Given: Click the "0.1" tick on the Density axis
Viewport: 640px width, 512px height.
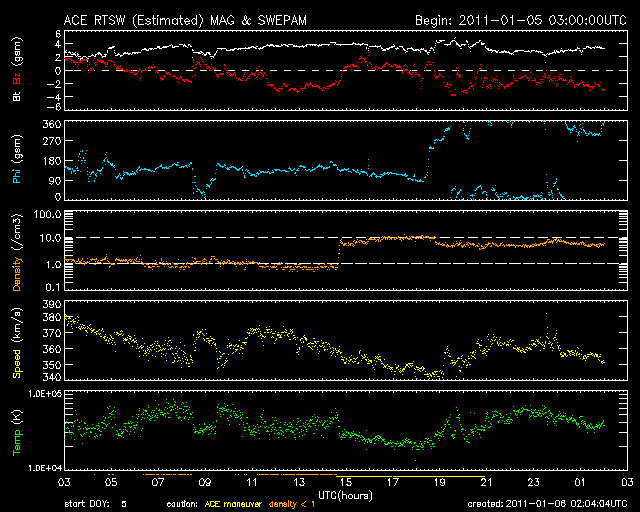Looking at the screenshot, I should (x=53, y=287).
